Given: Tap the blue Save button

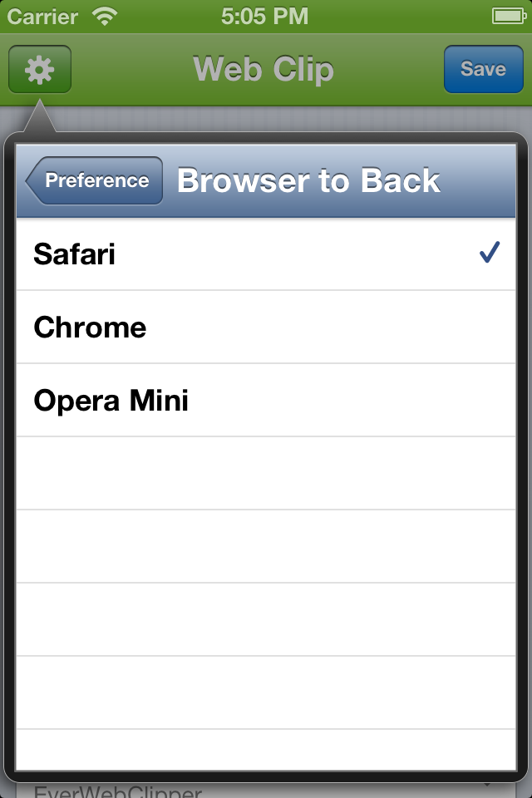Looking at the screenshot, I should 483,69.
